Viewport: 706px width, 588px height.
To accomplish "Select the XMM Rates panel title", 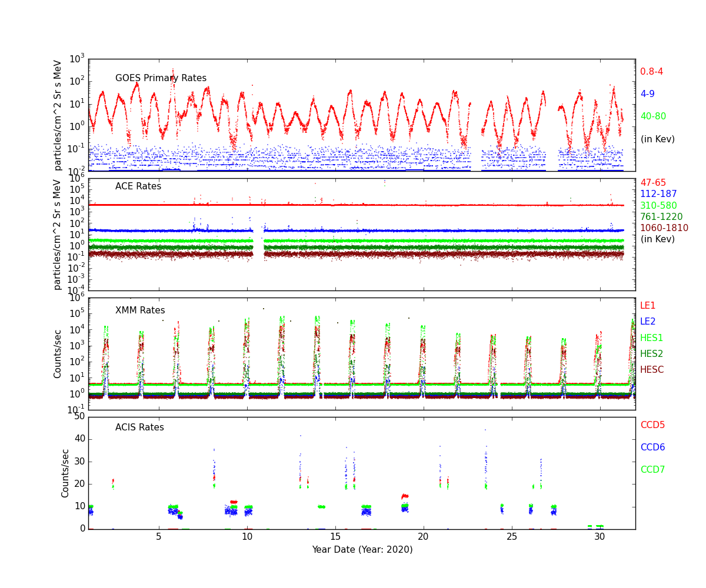I will pyautogui.click(x=140, y=310).
